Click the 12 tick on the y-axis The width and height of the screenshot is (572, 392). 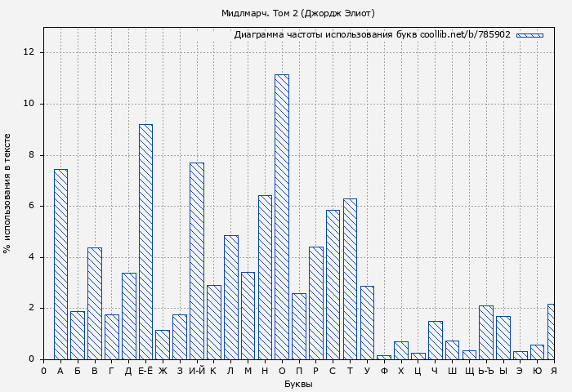[x=29, y=52]
